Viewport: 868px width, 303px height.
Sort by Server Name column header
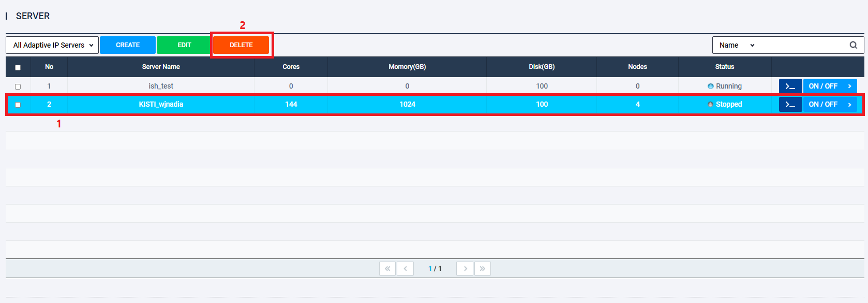tap(161, 67)
